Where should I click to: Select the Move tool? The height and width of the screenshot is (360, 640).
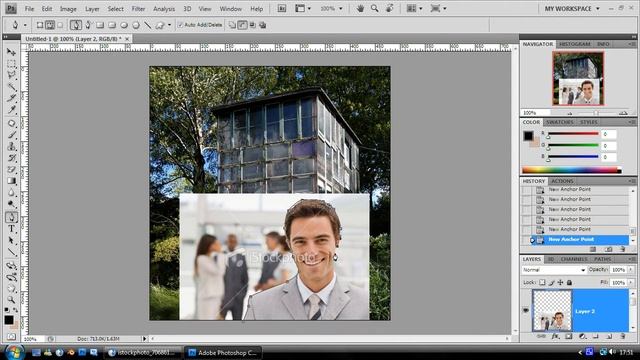pyautogui.click(x=11, y=52)
